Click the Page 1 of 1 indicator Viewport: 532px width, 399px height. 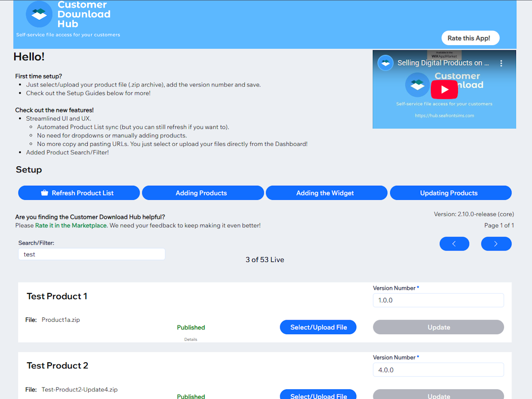point(499,225)
